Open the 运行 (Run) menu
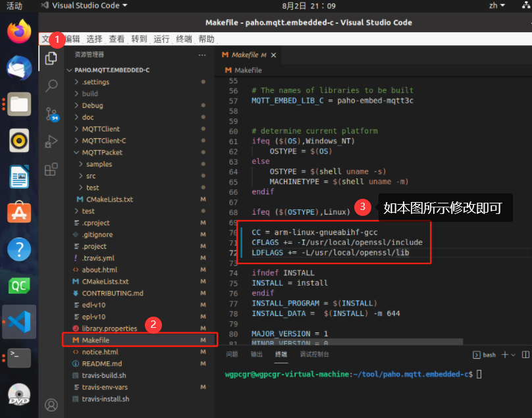 tap(161, 39)
